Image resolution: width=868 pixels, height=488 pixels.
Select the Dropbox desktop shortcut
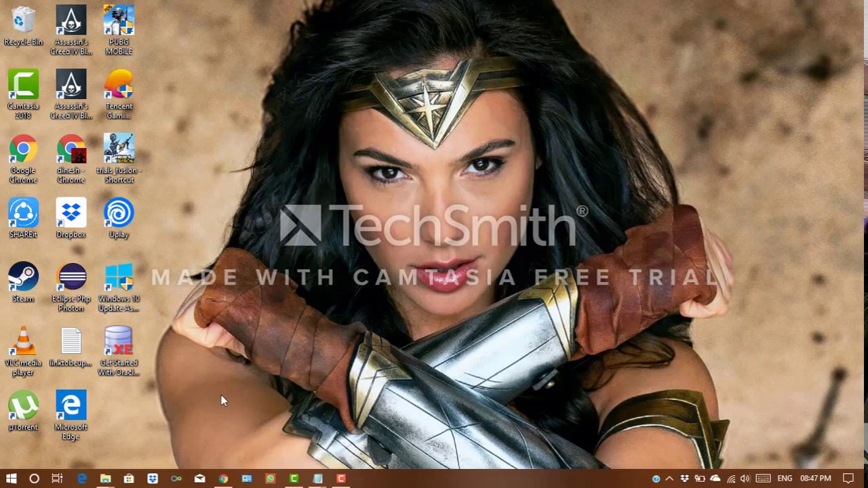click(x=71, y=218)
